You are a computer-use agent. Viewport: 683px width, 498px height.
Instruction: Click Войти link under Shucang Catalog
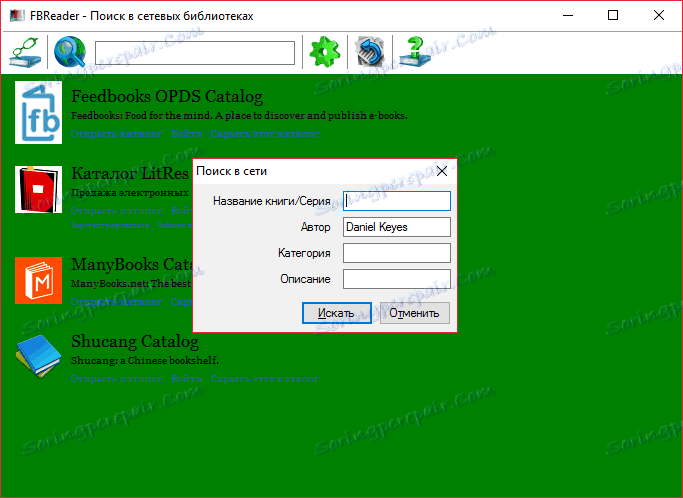pos(186,379)
